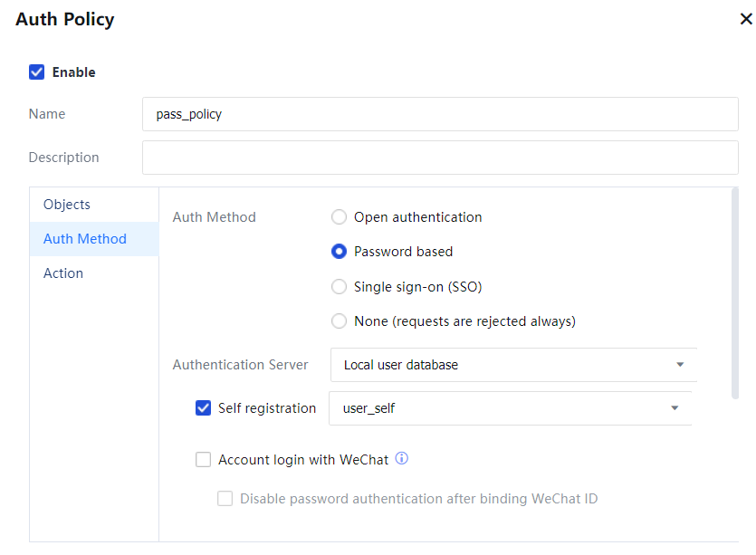
Task: Switch to the Objects tab
Action: pos(67,205)
